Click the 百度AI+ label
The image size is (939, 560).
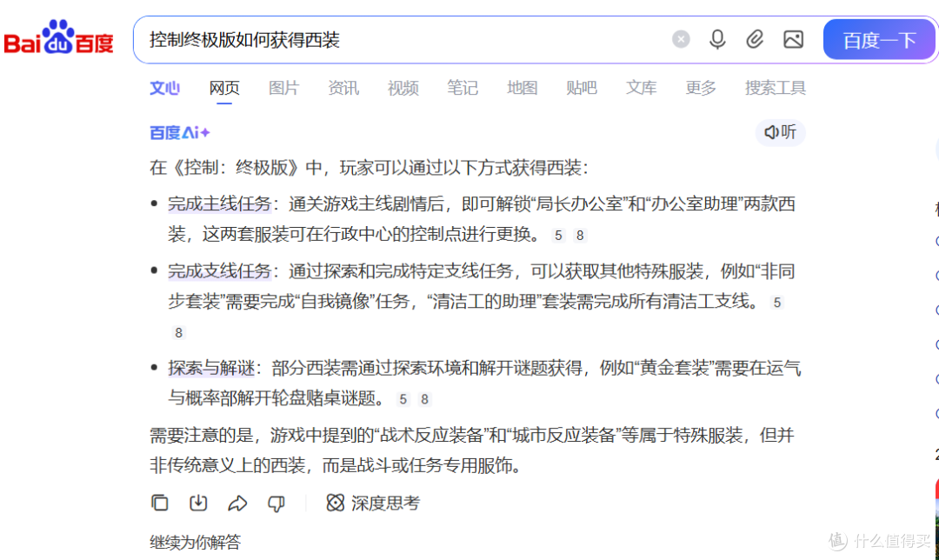tap(180, 132)
